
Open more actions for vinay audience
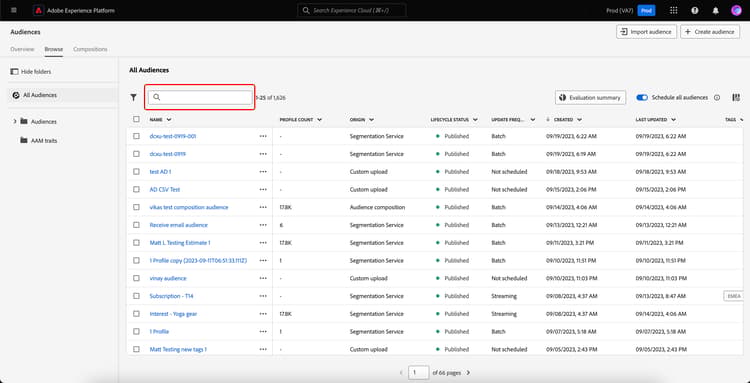tap(263, 278)
